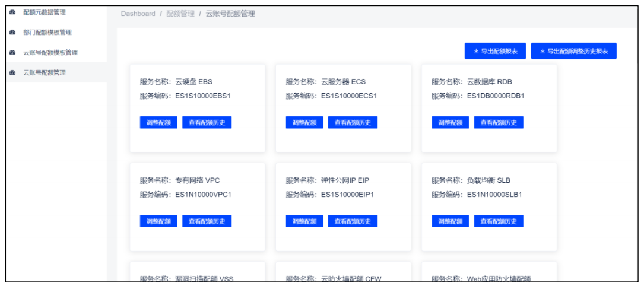This screenshot has height=286, width=644.
Task: Export the quota report (导出配额报表)
Action: click(496, 51)
